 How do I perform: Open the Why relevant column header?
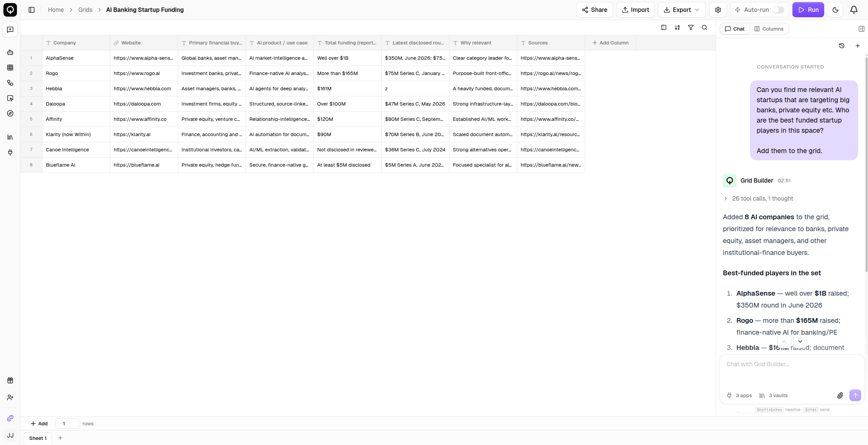[x=483, y=43]
